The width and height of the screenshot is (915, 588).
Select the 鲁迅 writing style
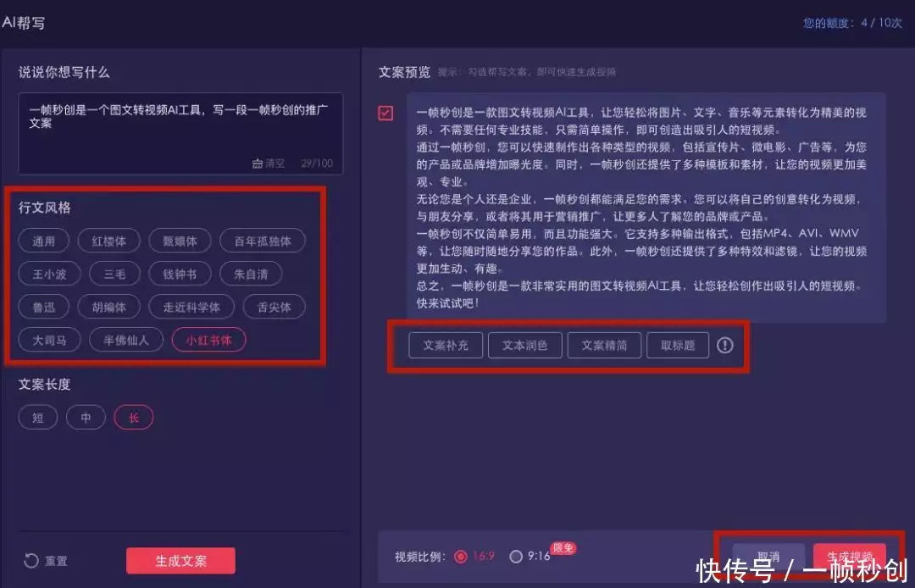pyautogui.click(x=43, y=307)
